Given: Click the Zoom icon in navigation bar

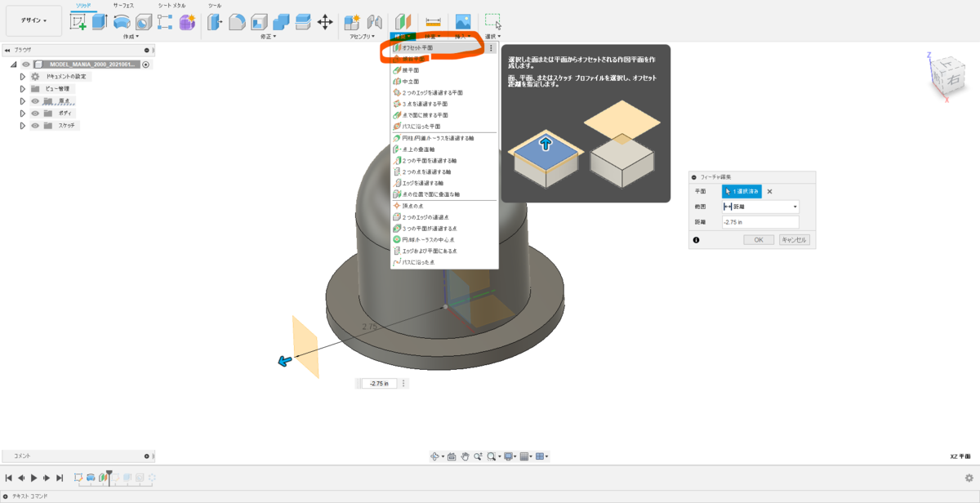Looking at the screenshot, I should (478, 456).
